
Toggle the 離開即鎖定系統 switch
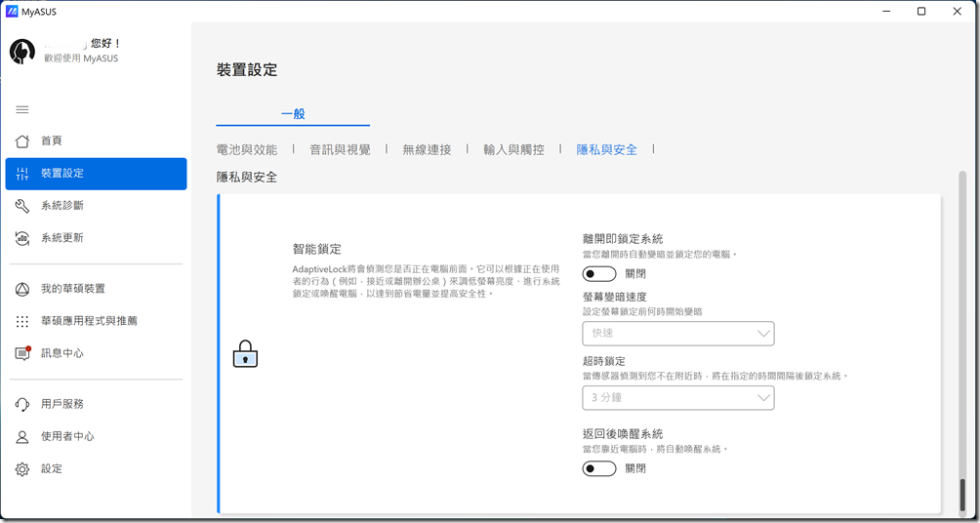click(599, 274)
